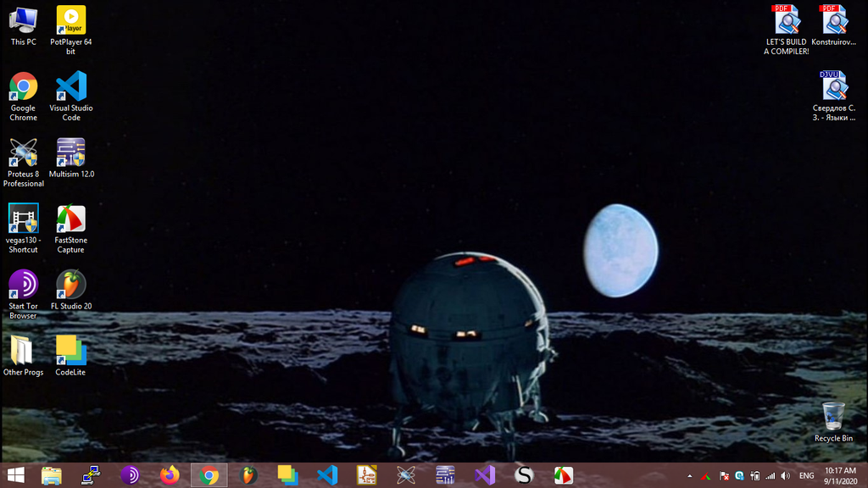This screenshot has width=868, height=488.
Task: Switch to Chrome in the taskbar
Action: (x=209, y=475)
